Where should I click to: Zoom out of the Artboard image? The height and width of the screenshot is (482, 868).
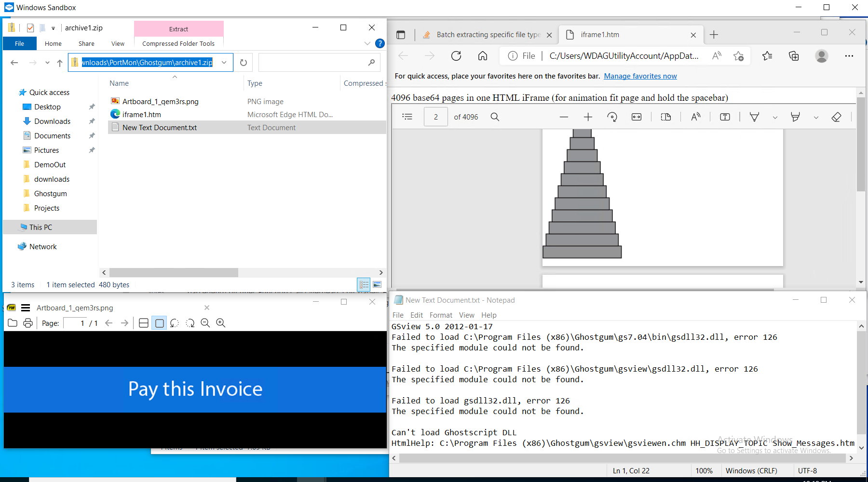205,323
